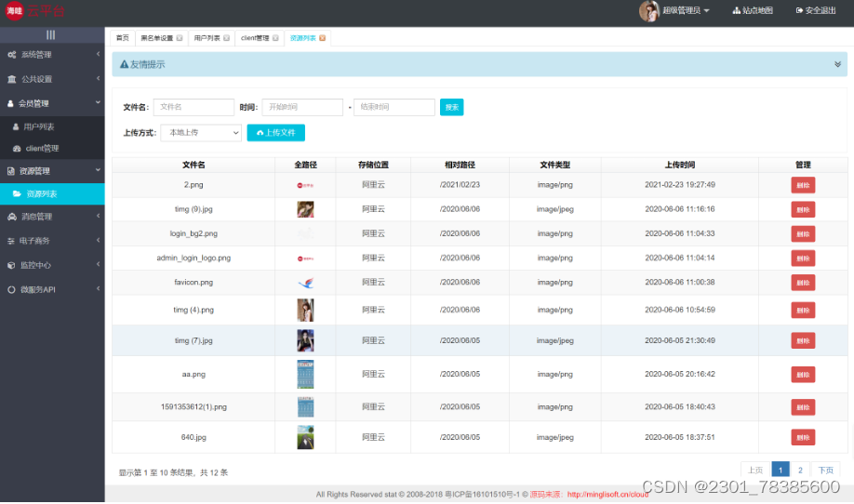854x504 pixels.
Task: Delete the 640.jpg row
Action: point(803,437)
